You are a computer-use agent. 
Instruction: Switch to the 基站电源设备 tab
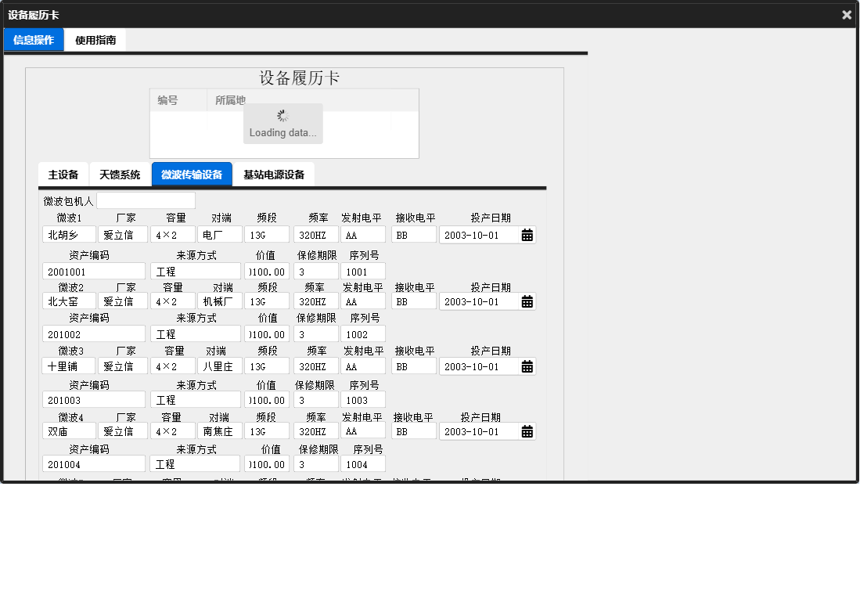point(273,174)
